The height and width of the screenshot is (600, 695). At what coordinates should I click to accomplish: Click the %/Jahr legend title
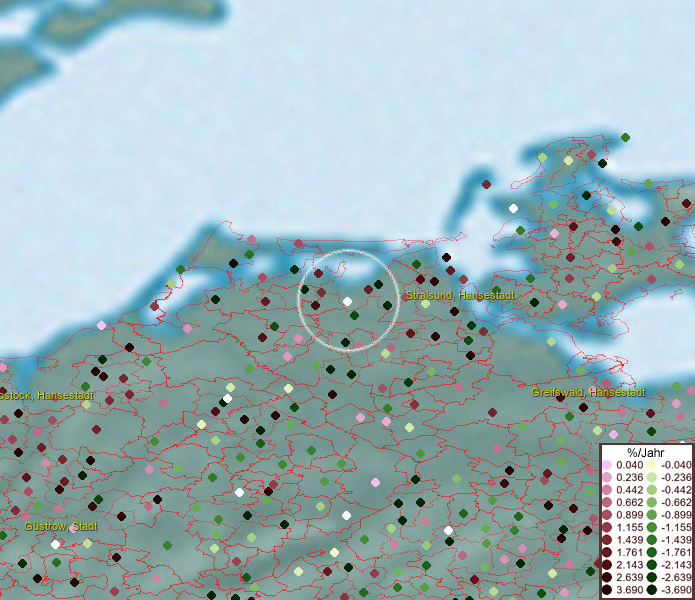pyautogui.click(x=646, y=453)
